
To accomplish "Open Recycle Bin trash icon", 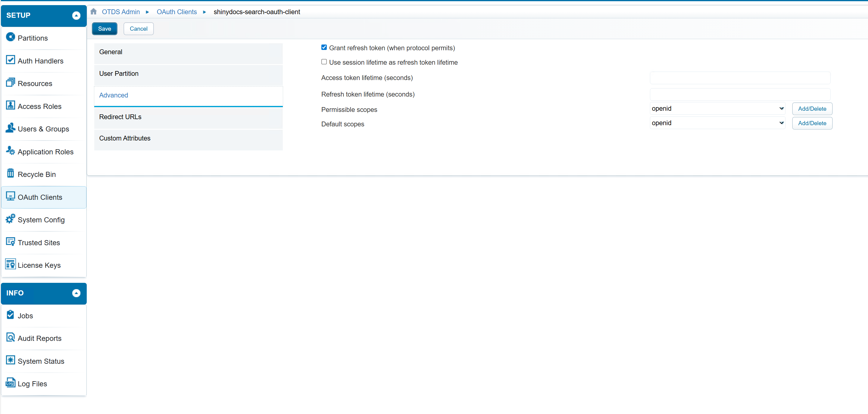I will [x=11, y=174].
